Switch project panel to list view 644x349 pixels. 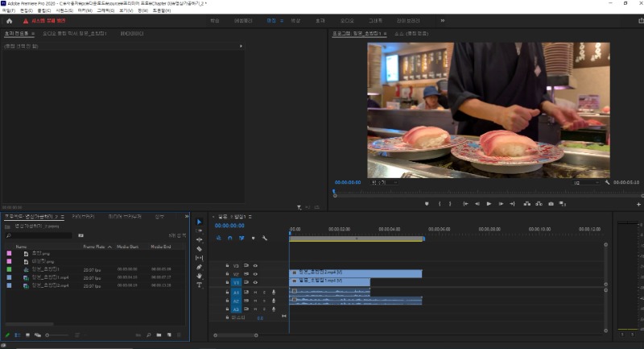coord(18,335)
